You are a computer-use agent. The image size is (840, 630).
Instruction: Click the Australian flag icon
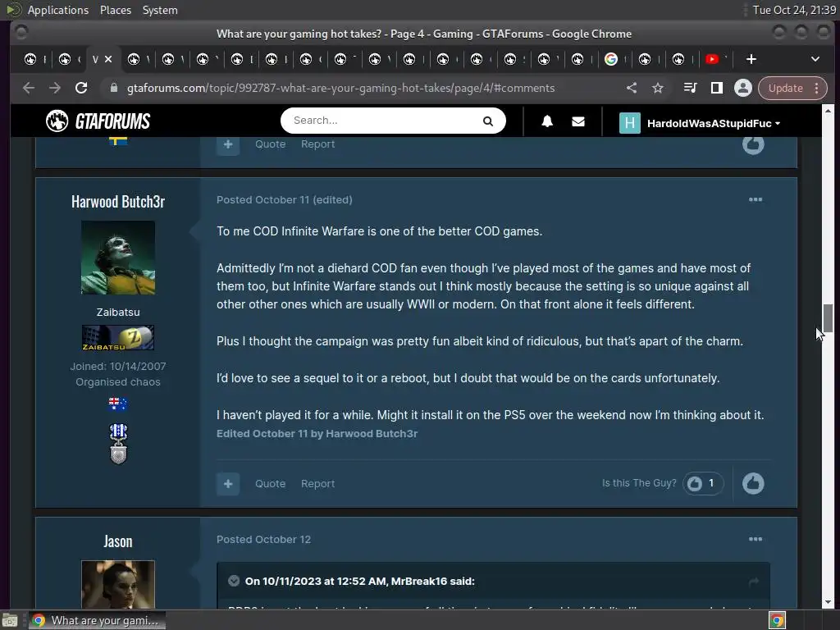click(x=118, y=404)
